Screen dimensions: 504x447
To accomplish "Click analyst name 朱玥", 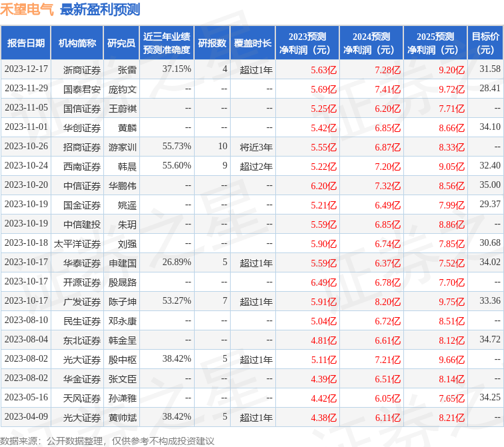I will coord(127,224).
